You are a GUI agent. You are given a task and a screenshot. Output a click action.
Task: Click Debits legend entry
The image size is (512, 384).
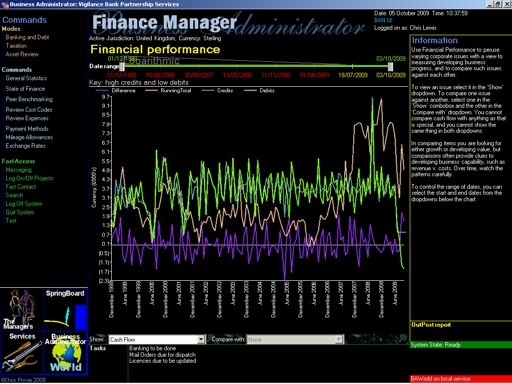coord(259,91)
